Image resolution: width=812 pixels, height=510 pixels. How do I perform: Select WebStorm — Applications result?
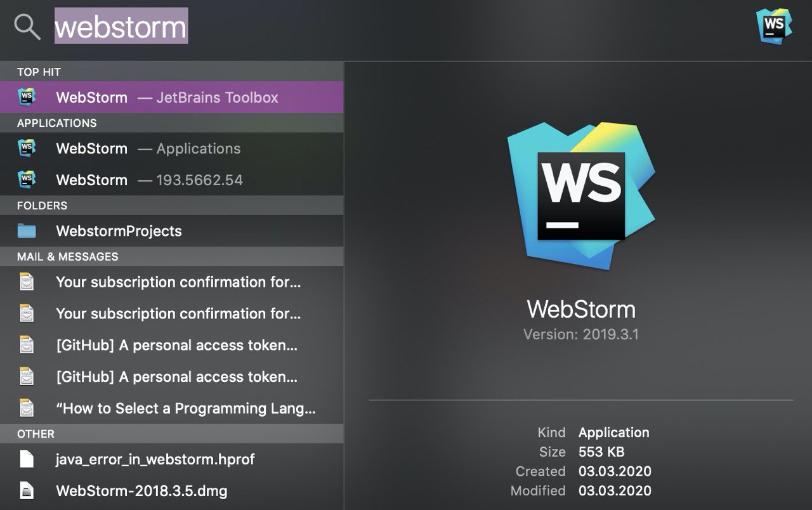[x=172, y=148]
